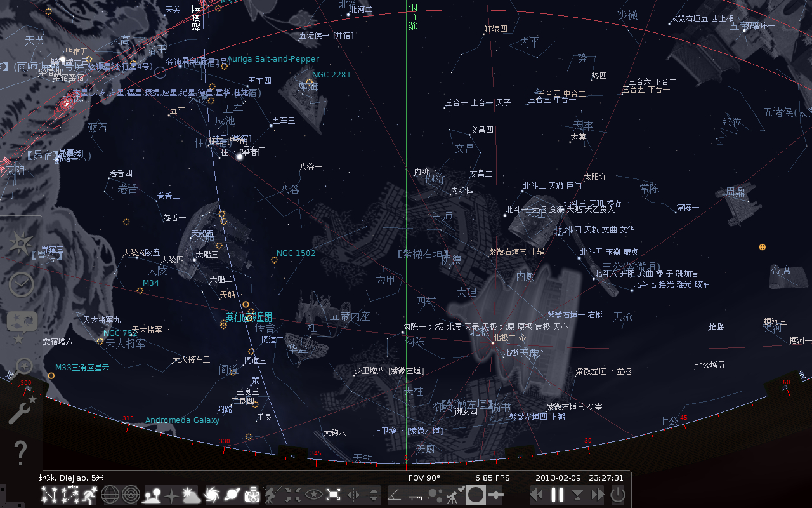812x508 pixels.
Task: Toggle atmosphere rendering
Action: [x=191, y=495]
